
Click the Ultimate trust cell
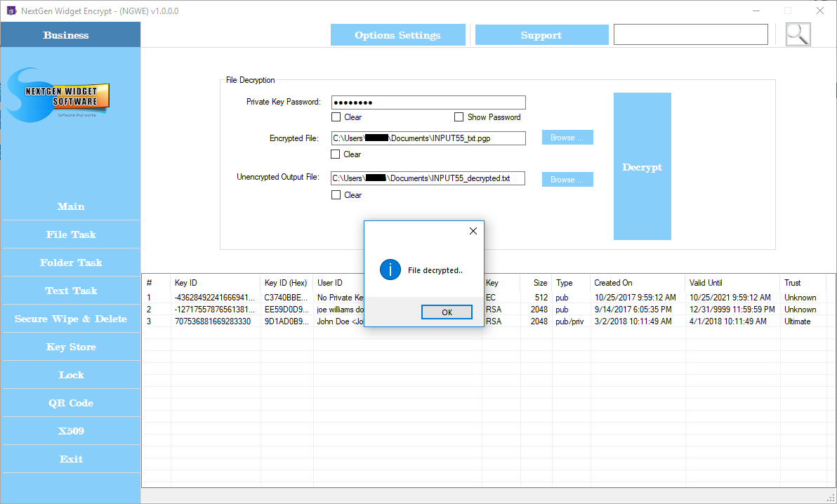coord(797,321)
